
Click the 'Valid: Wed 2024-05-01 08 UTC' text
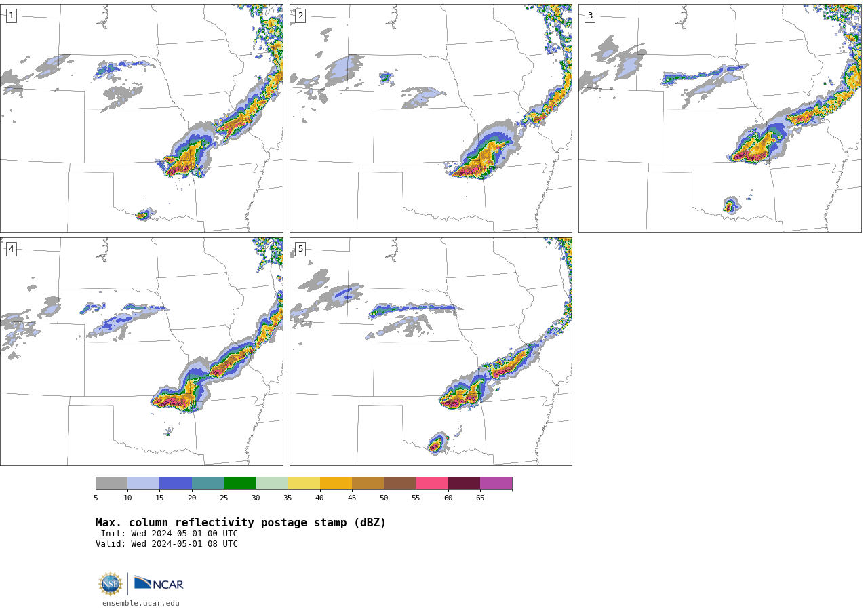tap(167, 544)
